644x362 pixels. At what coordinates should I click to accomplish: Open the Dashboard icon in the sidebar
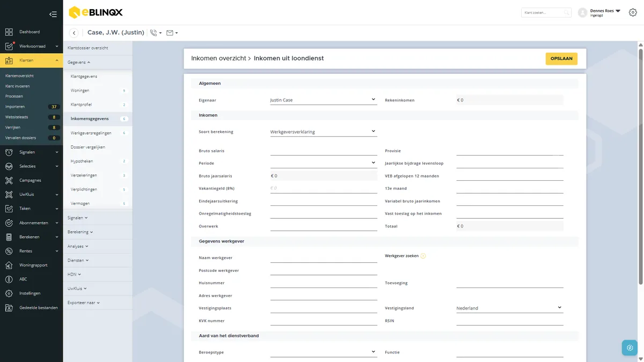9,32
